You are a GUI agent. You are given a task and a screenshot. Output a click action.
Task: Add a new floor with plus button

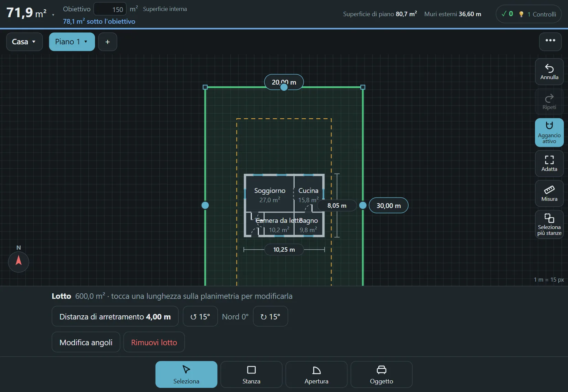(x=107, y=42)
